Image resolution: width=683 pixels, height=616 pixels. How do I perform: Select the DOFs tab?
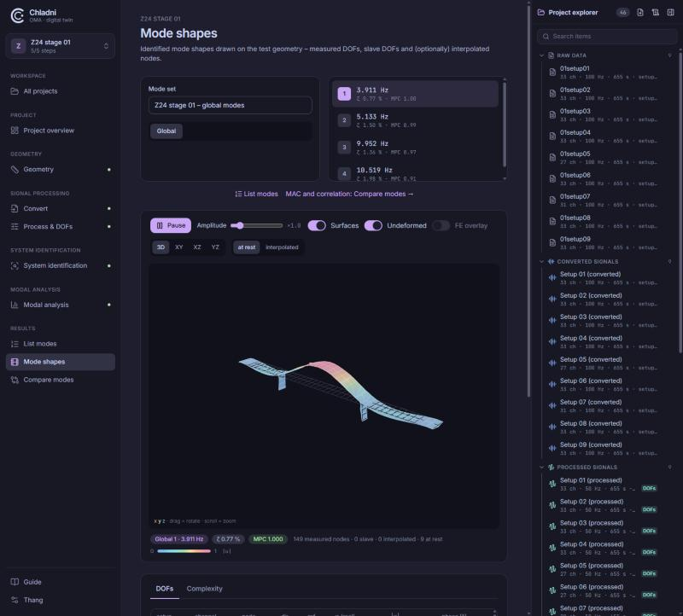click(x=165, y=589)
